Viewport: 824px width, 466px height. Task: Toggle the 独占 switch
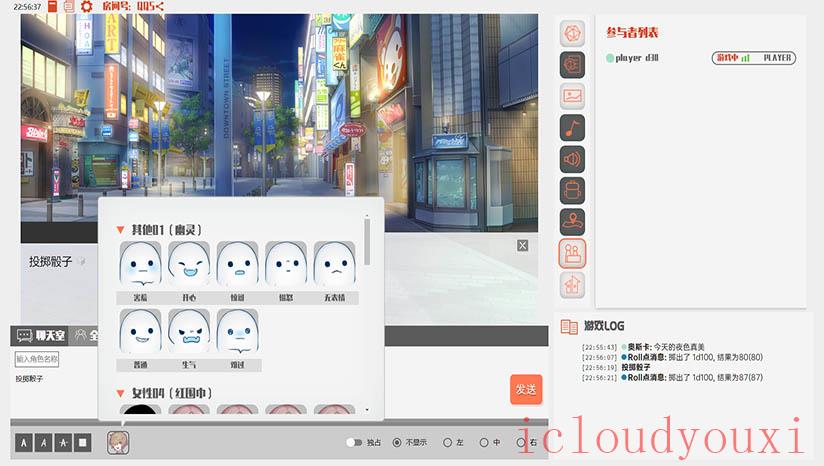pyautogui.click(x=354, y=442)
